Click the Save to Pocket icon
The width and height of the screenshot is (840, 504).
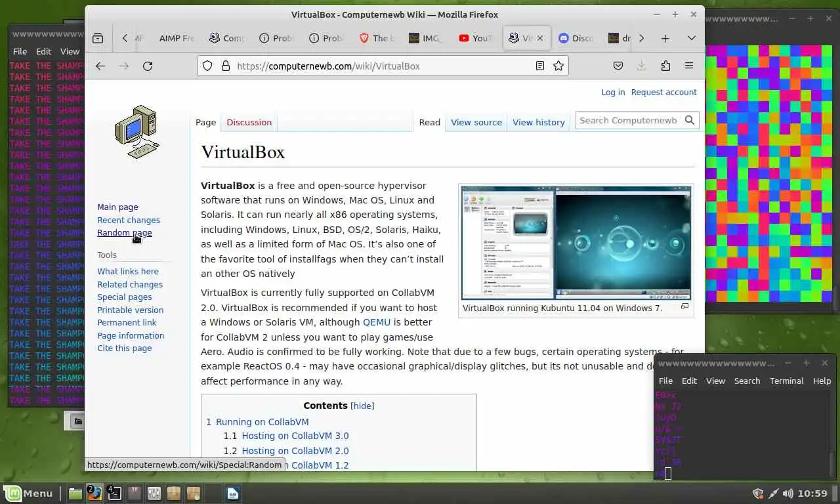pyautogui.click(x=618, y=66)
